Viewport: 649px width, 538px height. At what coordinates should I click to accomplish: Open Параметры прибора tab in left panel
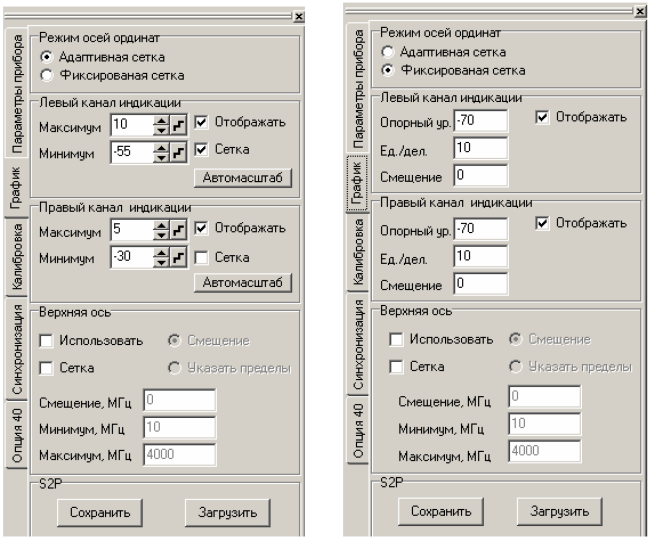click(x=17, y=94)
